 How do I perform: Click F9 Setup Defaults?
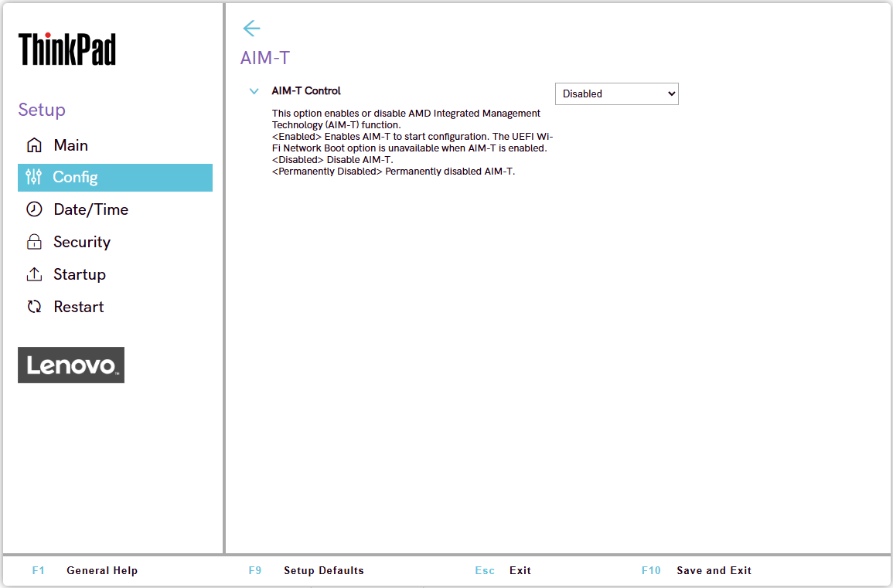(306, 570)
